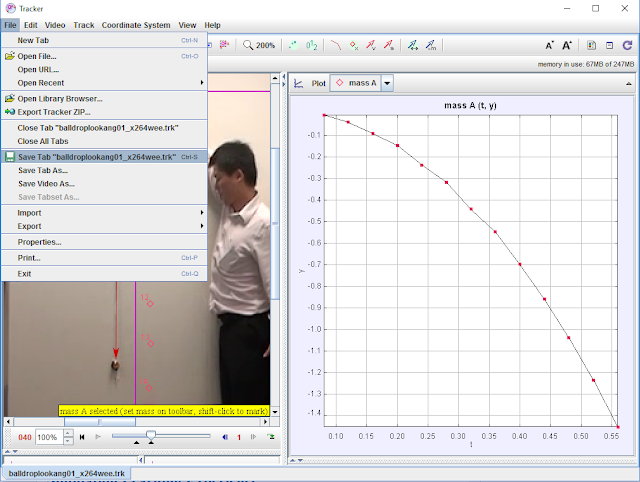Step forward one frame button

click(x=253, y=437)
